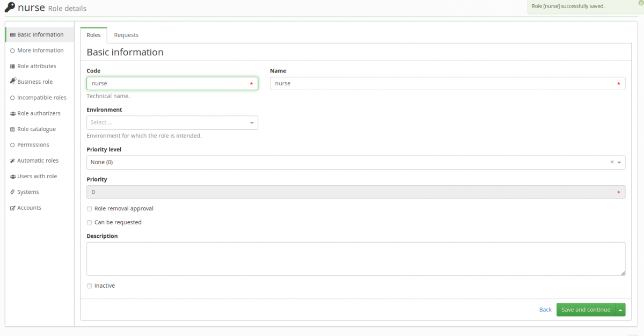This screenshot has width=644, height=336.
Task: Click the 'Basic information' panel heading
Action: click(x=125, y=53)
